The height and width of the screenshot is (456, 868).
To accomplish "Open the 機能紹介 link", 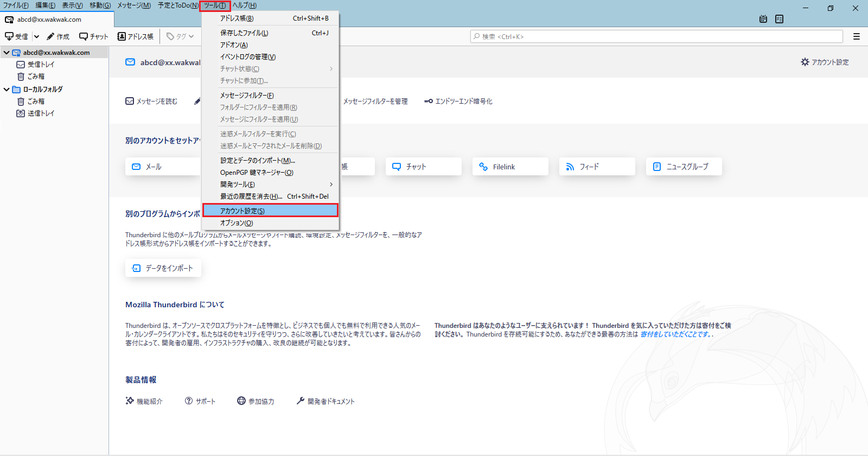I will click(144, 401).
